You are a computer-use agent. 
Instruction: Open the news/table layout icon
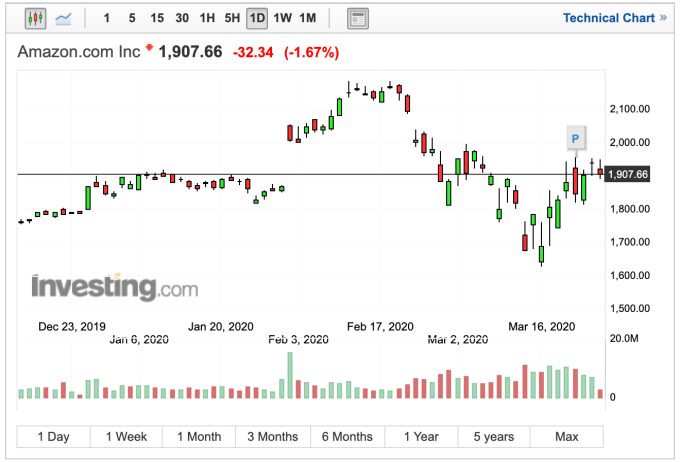pyautogui.click(x=358, y=19)
